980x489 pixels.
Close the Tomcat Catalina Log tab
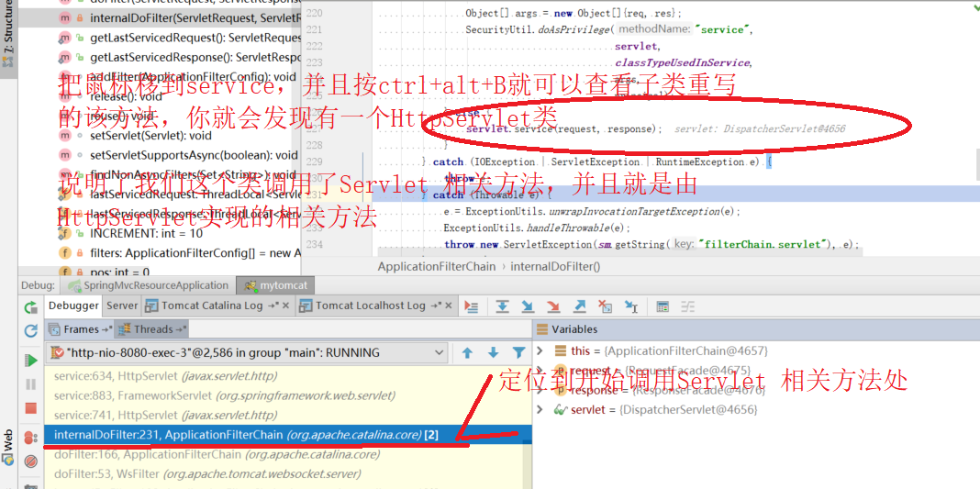point(285,306)
